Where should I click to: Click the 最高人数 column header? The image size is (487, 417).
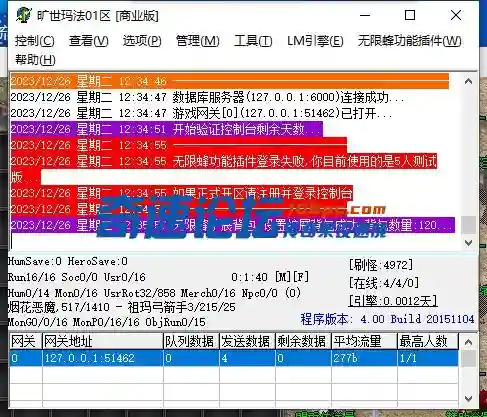(x=428, y=341)
